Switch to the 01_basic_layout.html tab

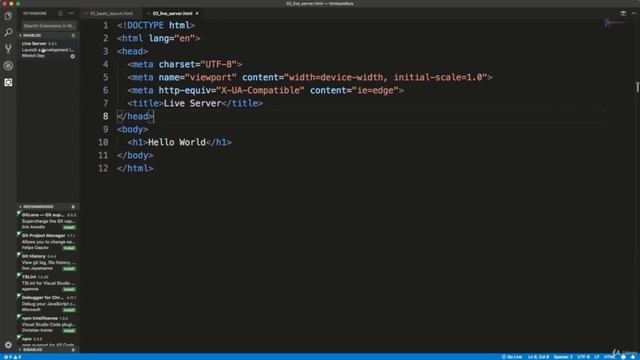[x=111, y=13]
